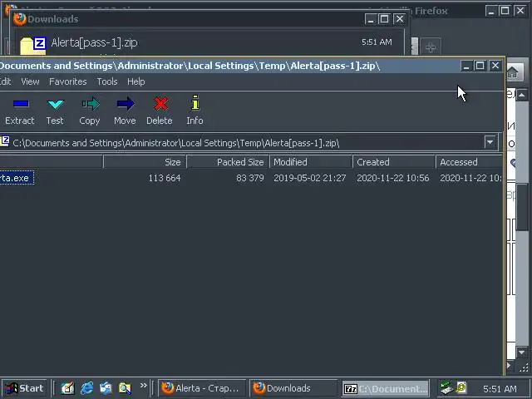
Task: Click the red Delete icon
Action: [160, 104]
